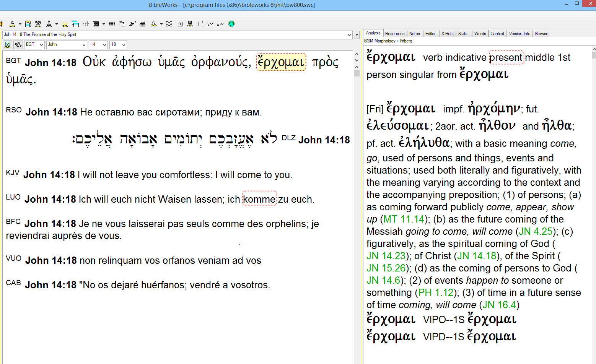Image resolution: width=596 pixels, height=364 pixels.
Task: Open dropdown arrow beside grid layout icon
Action: coord(104,24)
